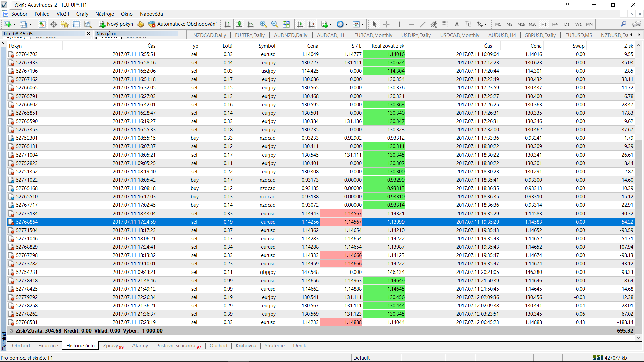Open the Nástroje menu

[x=104, y=14]
